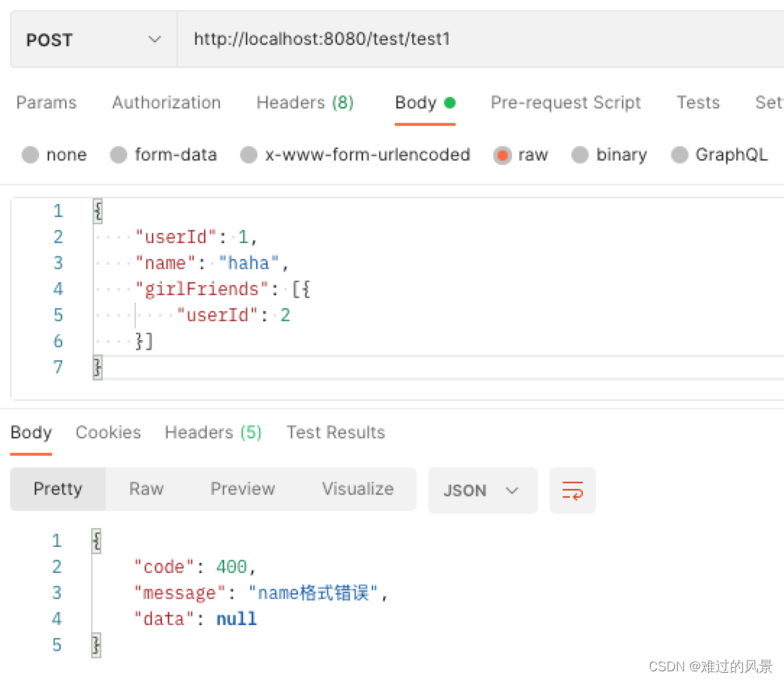Click the request URL input field
Screen dimensions: 784x680
click(x=480, y=40)
